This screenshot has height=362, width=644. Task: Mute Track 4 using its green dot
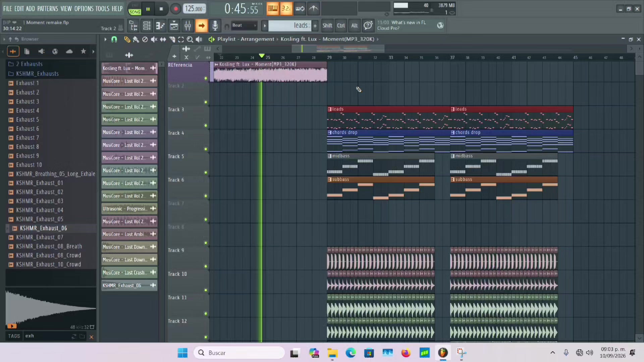206,149
